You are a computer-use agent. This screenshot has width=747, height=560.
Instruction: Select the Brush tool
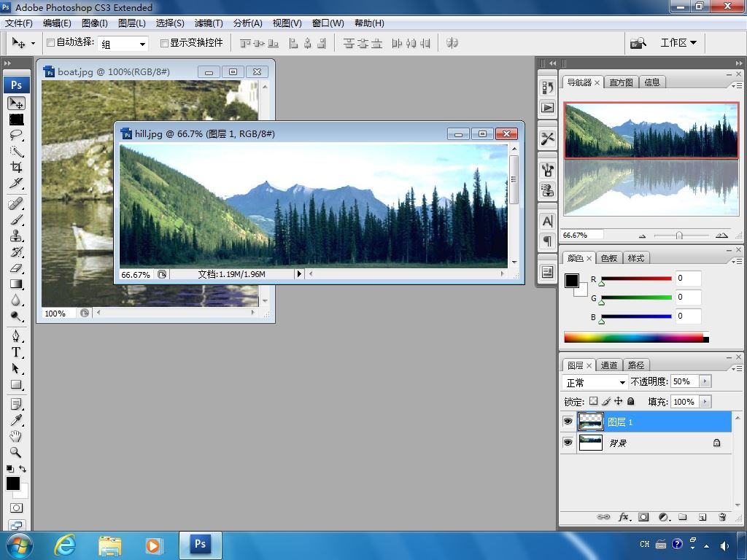click(16, 220)
